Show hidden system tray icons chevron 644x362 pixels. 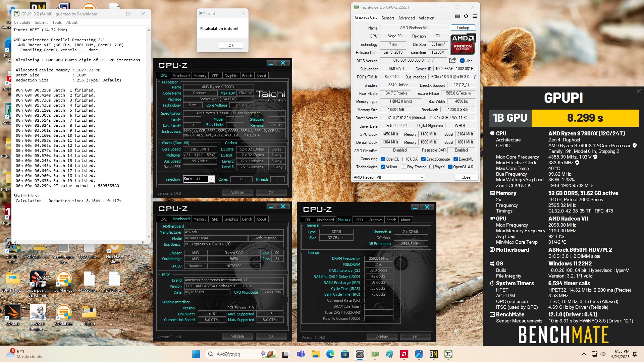(x=584, y=354)
